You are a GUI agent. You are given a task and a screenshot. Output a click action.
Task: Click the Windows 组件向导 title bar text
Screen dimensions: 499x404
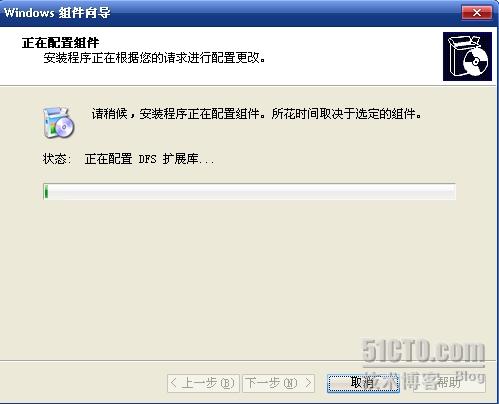coord(57,13)
